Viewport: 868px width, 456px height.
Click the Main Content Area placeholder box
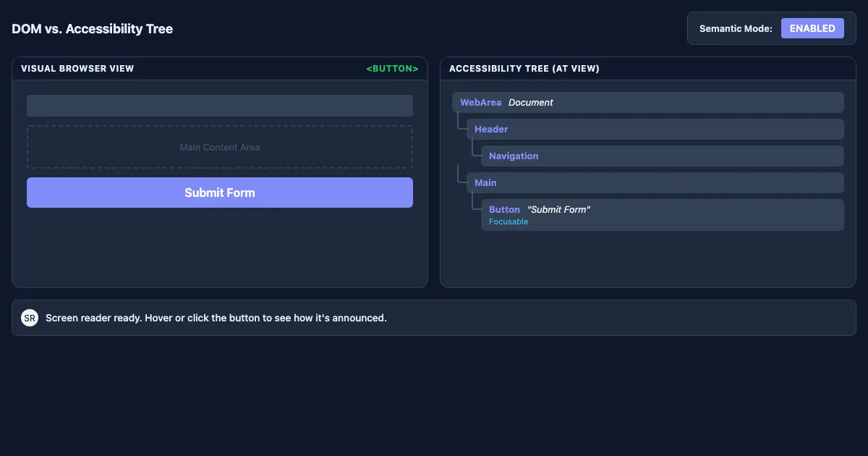(x=220, y=147)
